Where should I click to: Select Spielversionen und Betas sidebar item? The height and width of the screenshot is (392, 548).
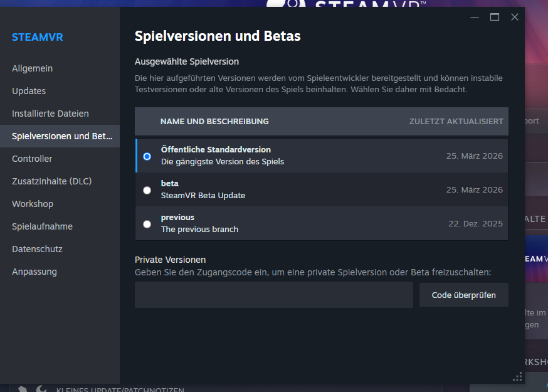click(x=60, y=136)
